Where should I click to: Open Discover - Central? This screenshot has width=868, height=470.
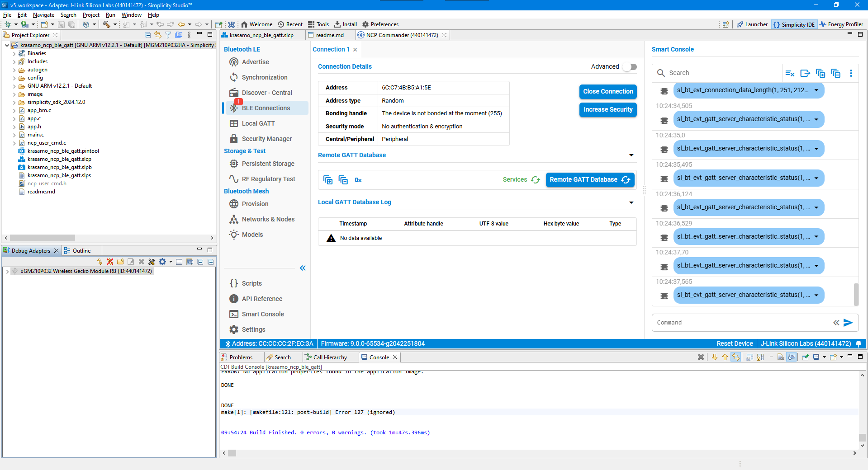point(266,93)
